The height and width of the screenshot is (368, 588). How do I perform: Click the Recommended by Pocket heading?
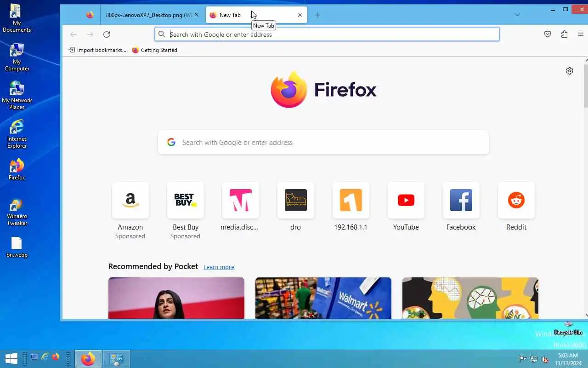153,266
